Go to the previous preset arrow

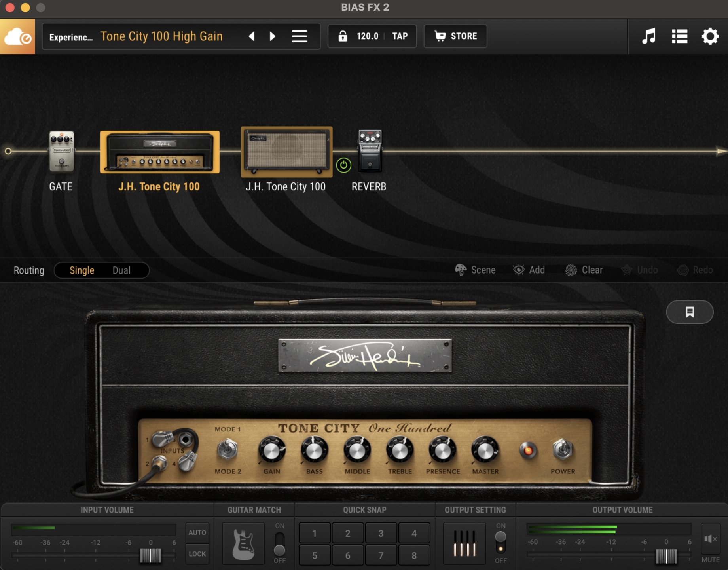click(x=252, y=36)
